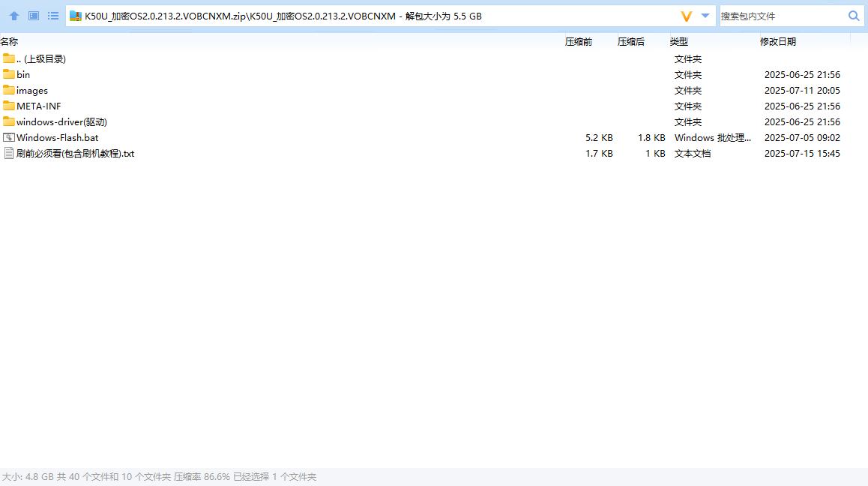Sort by the 名称 column header
Viewport: 868px width, 486px height.
(x=10, y=41)
